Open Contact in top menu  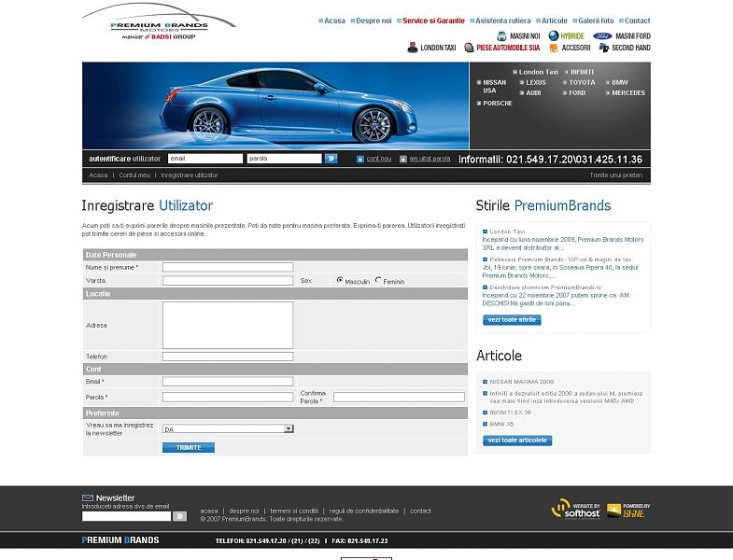coord(637,21)
